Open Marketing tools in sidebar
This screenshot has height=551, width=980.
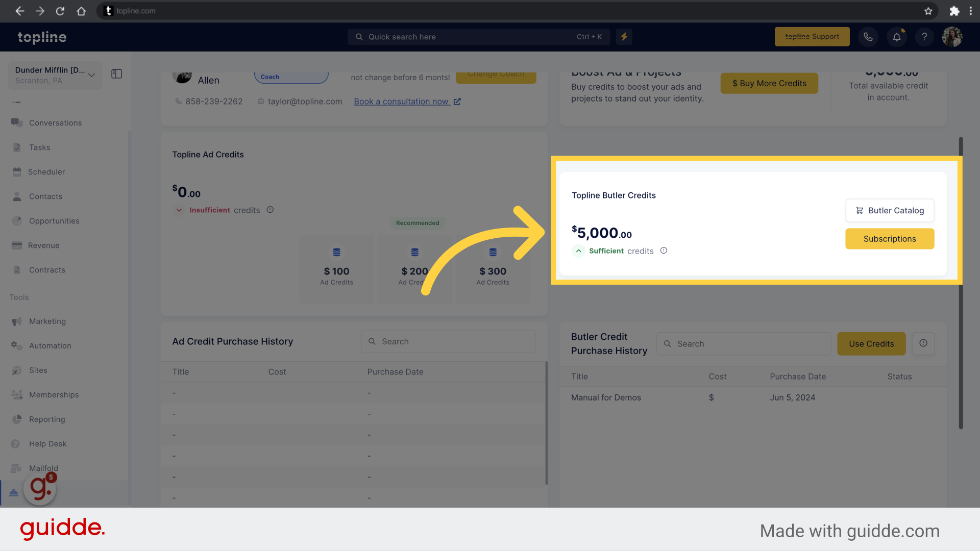tap(47, 321)
